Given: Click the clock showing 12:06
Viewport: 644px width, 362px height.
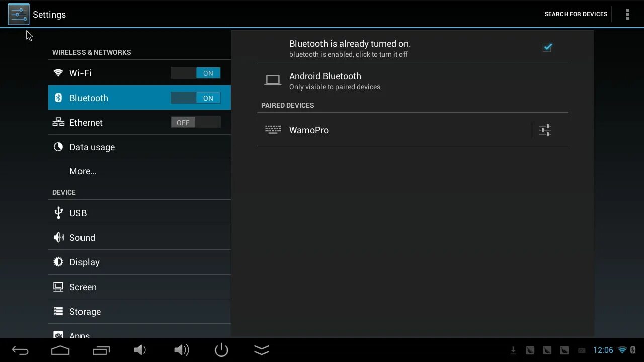Looking at the screenshot, I should coord(603,350).
